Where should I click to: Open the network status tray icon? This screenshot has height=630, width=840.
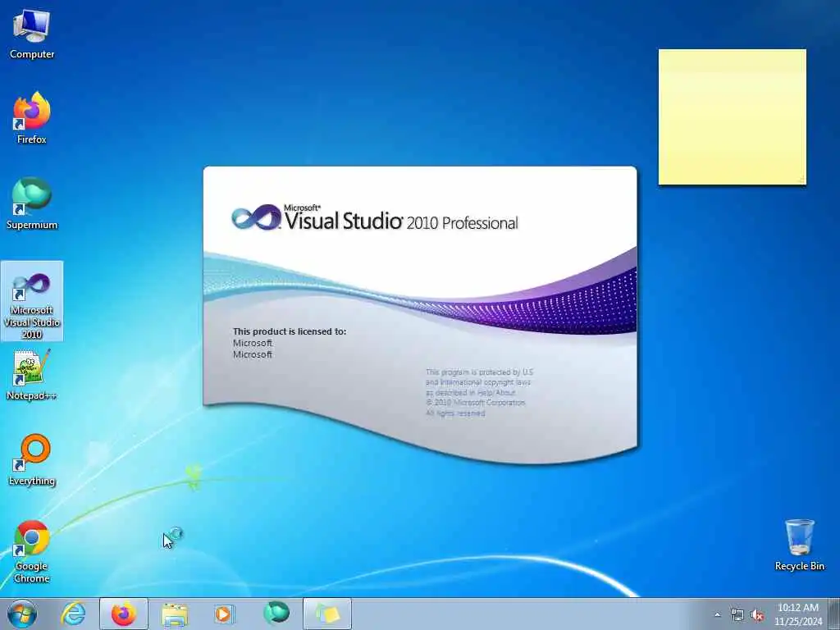point(737,615)
